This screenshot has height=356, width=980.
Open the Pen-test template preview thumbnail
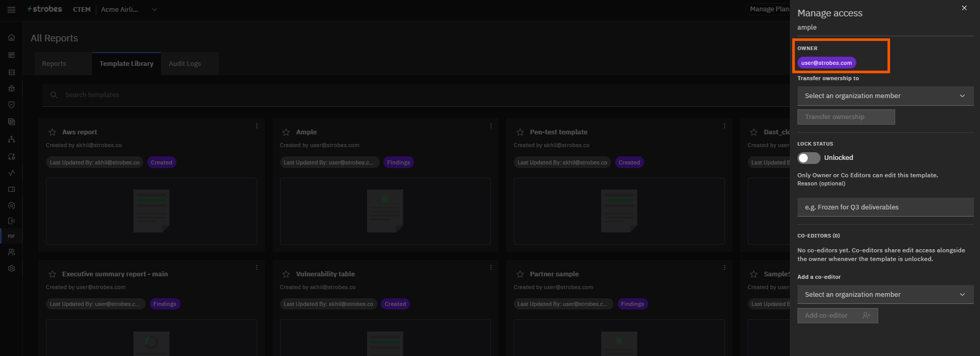pos(619,211)
